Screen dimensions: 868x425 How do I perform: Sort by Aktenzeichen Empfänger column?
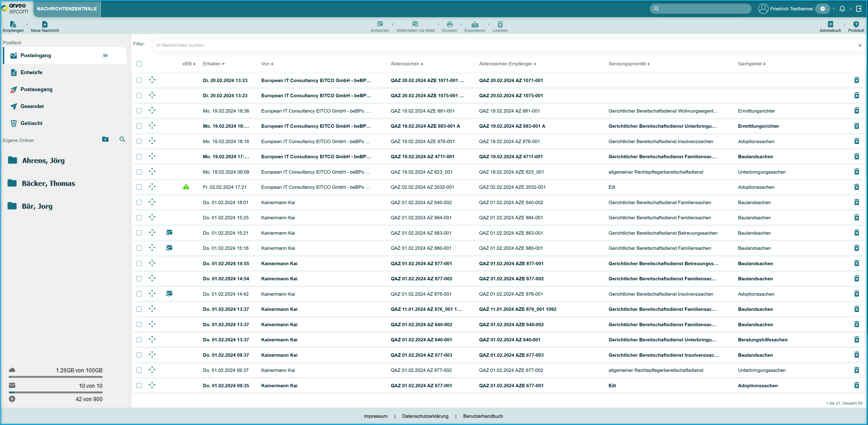pos(507,64)
